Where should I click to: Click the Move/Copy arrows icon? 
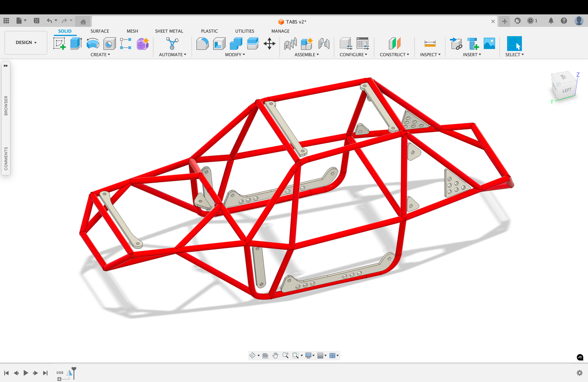click(269, 44)
